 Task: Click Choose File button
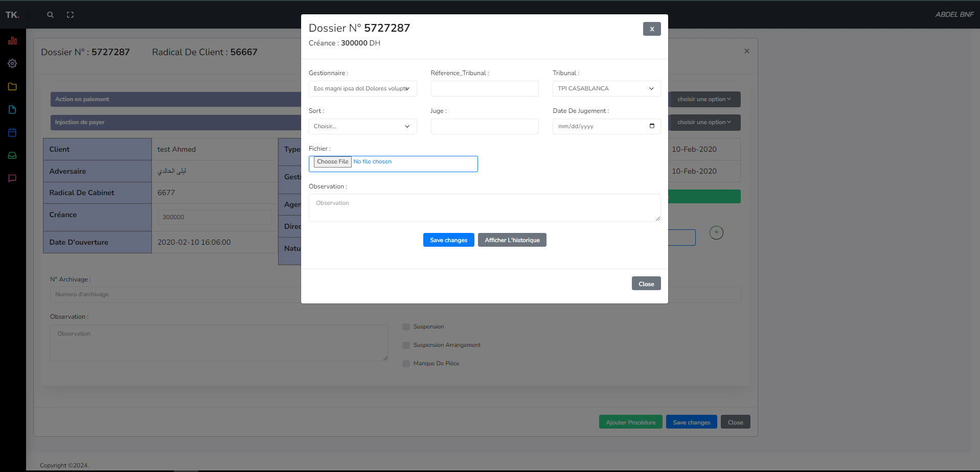(333, 162)
